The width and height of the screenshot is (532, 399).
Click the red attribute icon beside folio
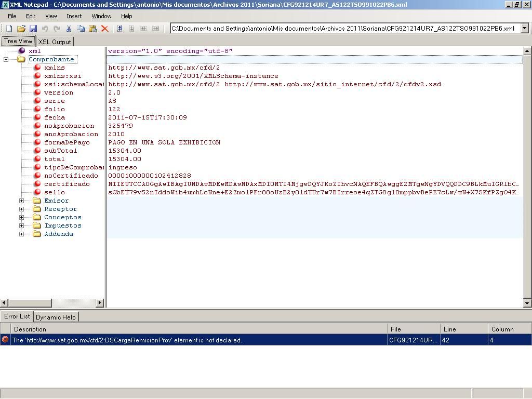pyautogui.click(x=37, y=109)
